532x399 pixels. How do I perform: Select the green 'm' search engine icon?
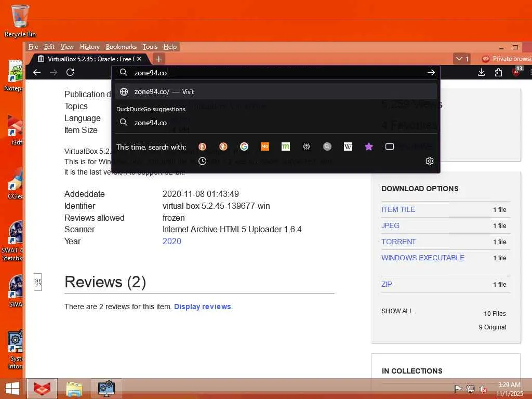(286, 147)
